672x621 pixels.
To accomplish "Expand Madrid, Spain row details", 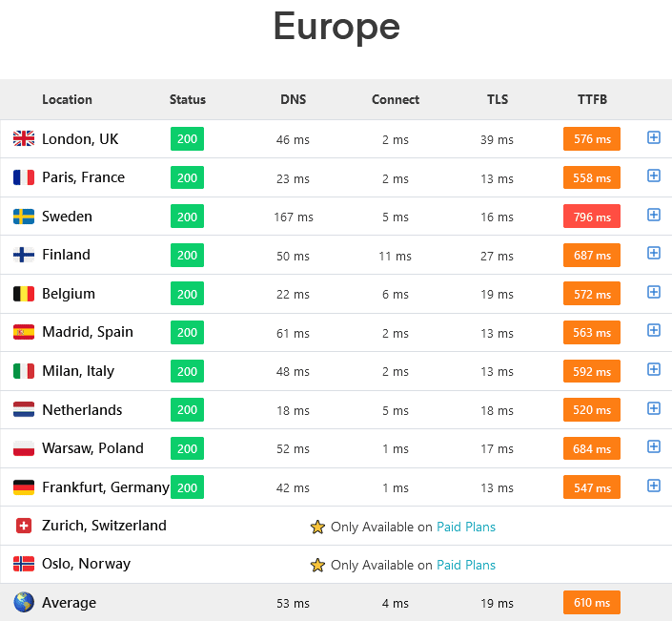I will pyautogui.click(x=653, y=330).
